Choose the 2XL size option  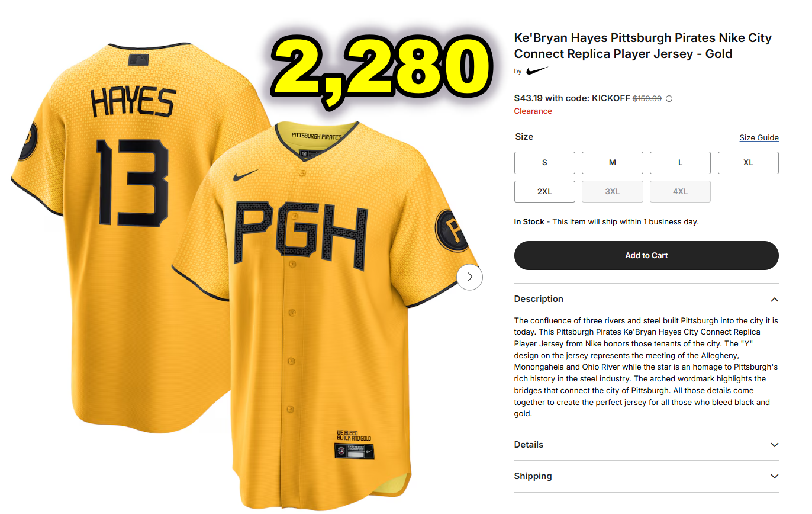click(x=544, y=192)
